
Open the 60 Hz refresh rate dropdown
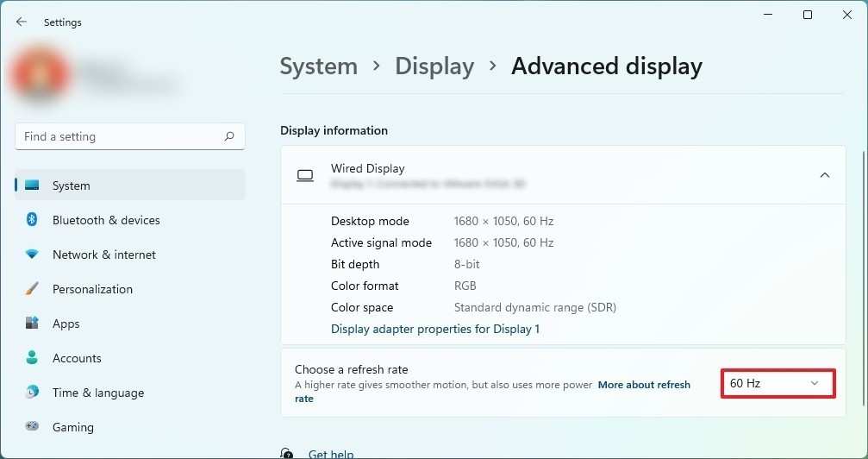click(x=777, y=383)
